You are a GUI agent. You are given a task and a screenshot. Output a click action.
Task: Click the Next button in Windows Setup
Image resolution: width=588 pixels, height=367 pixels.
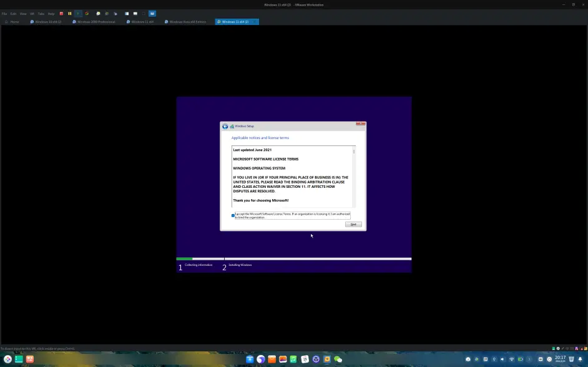coord(353,225)
